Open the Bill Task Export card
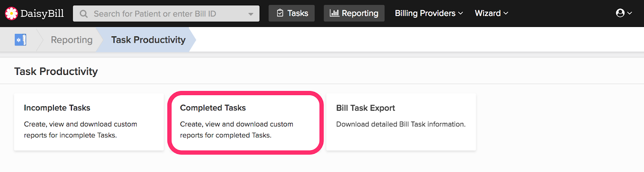The image size is (644, 172). [x=401, y=122]
